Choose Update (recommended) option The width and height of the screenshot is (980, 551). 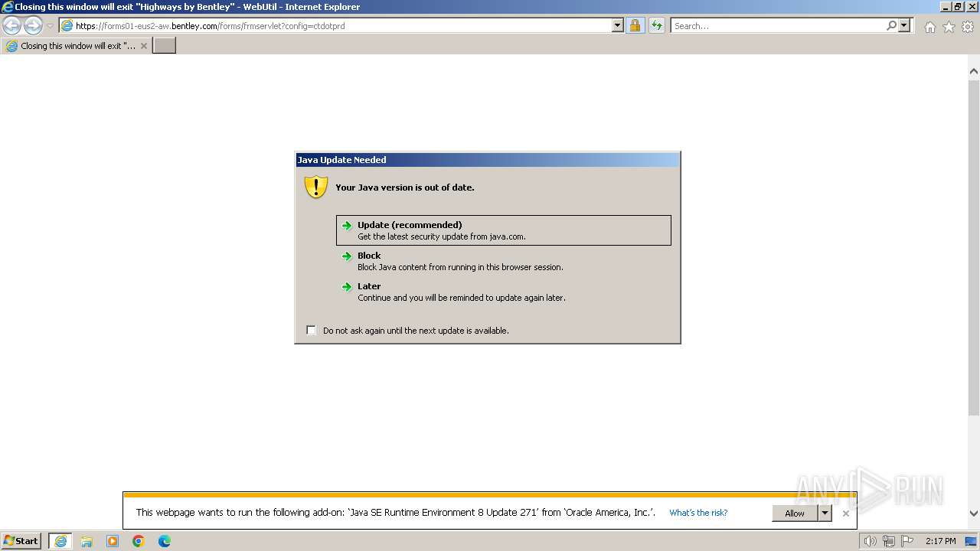click(504, 230)
